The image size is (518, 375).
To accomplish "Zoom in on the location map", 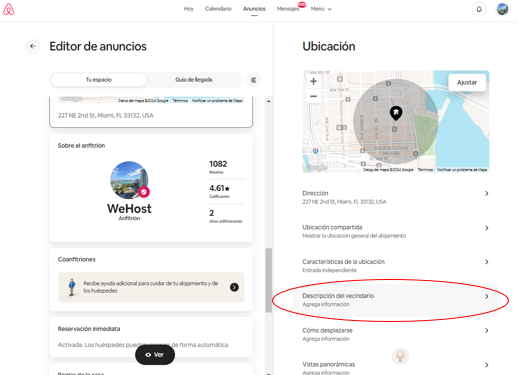I will click(313, 81).
